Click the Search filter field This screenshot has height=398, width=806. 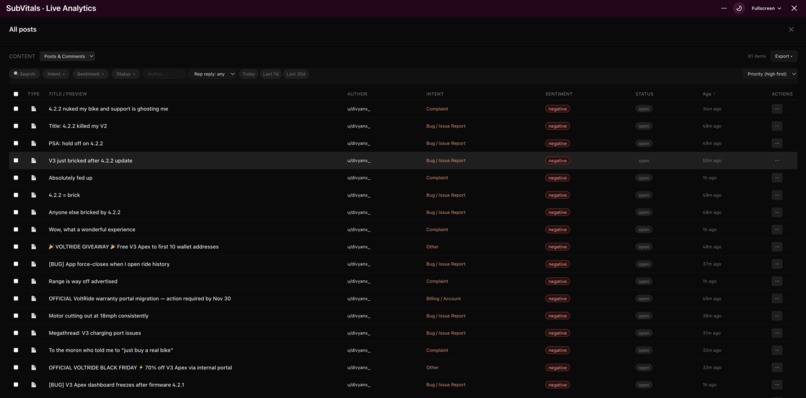[x=25, y=74]
